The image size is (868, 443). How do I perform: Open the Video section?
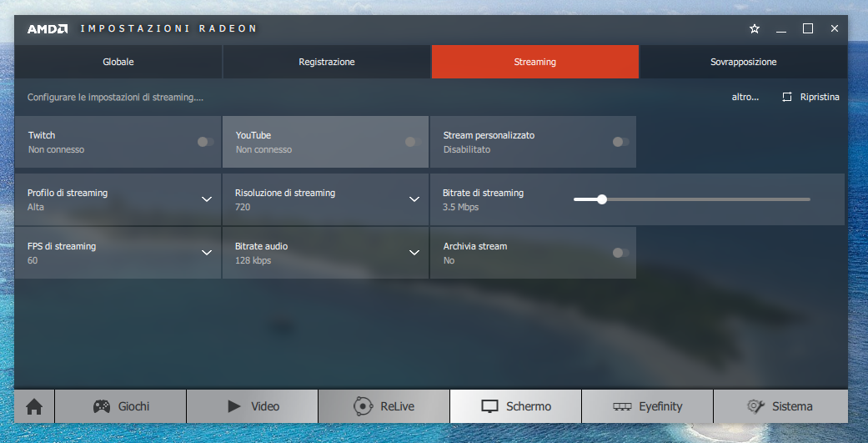pos(253,406)
